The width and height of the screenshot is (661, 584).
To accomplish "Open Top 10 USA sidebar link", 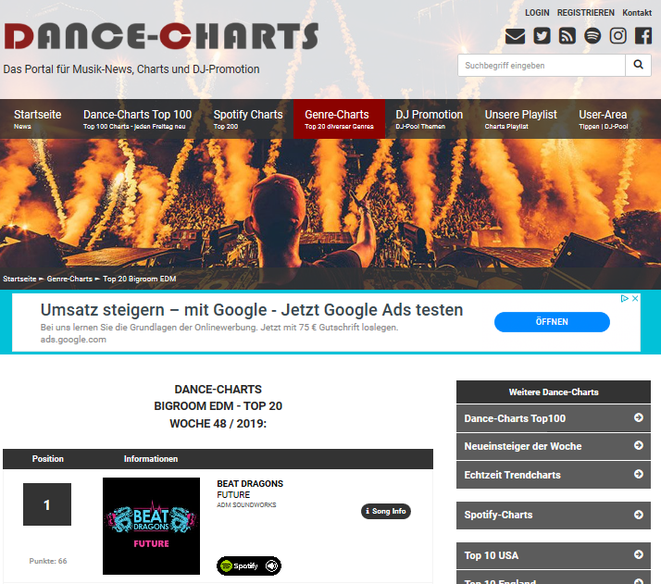I will pyautogui.click(x=554, y=555).
